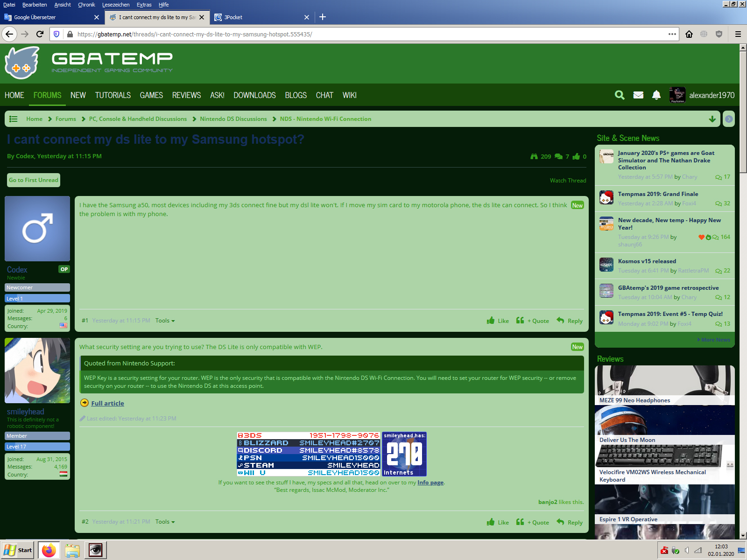Open the alexander1970 profile avatar
747x560 pixels.
click(x=677, y=95)
